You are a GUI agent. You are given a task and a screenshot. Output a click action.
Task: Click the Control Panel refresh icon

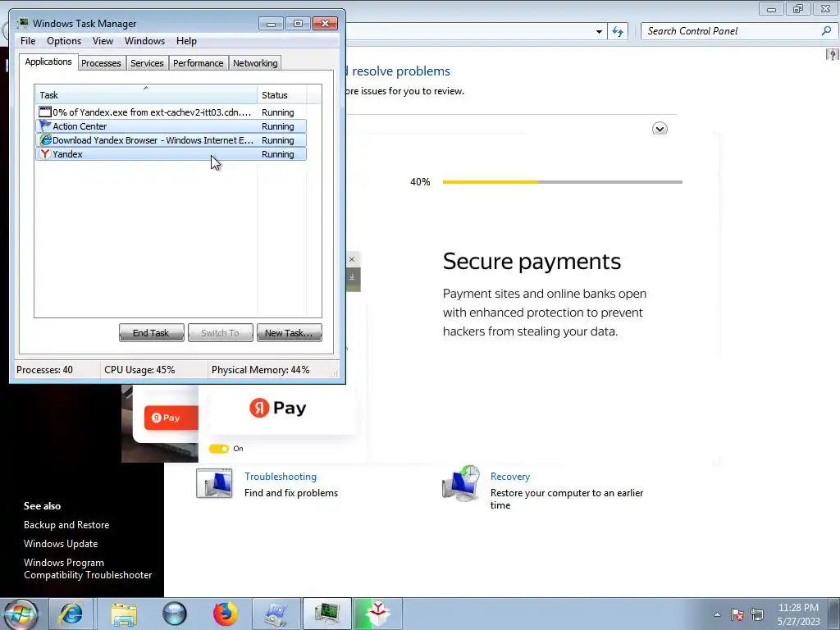pyautogui.click(x=618, y=32)
